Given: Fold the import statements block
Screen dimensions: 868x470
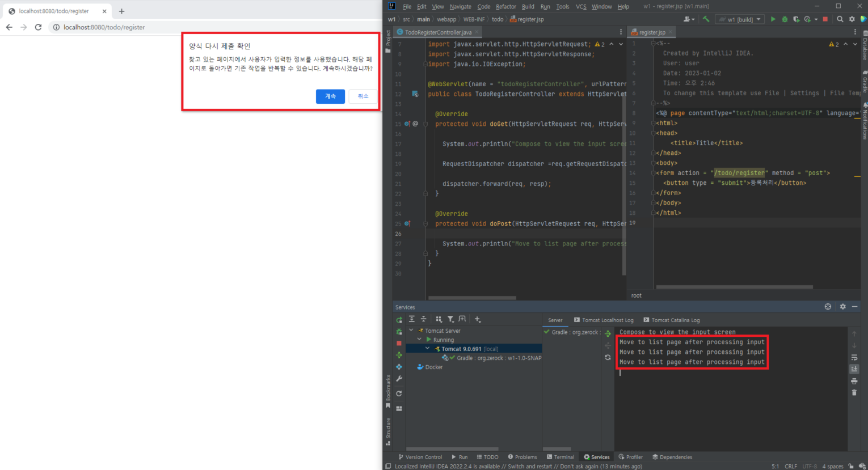Looking at the screenshot, I should (x=425, y=64).
